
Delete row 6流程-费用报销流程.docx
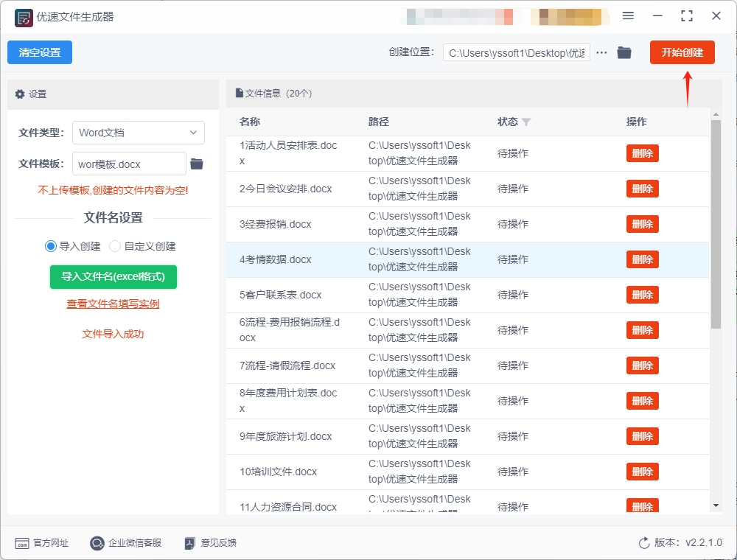[643, 330]
